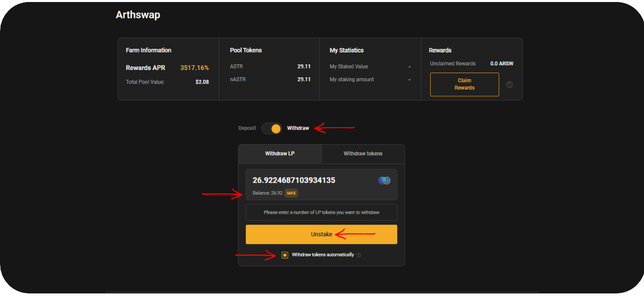Viewport: 644px width, 296px height.
Task: Click the Balance: 26.92 text
Action: pos(267,193)
